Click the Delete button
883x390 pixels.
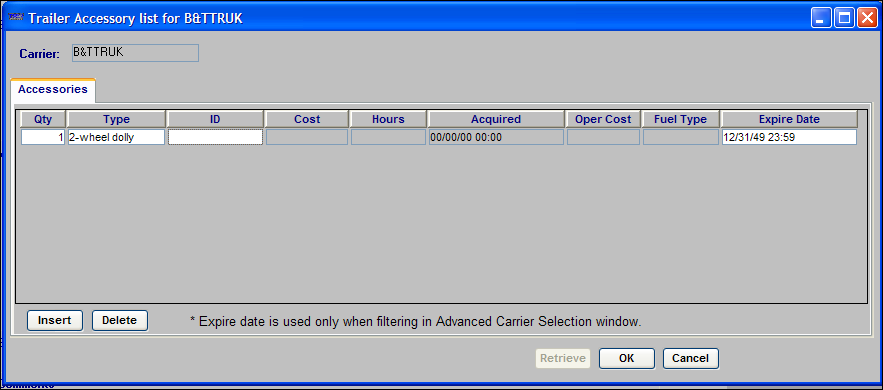(x=119, y=320)
